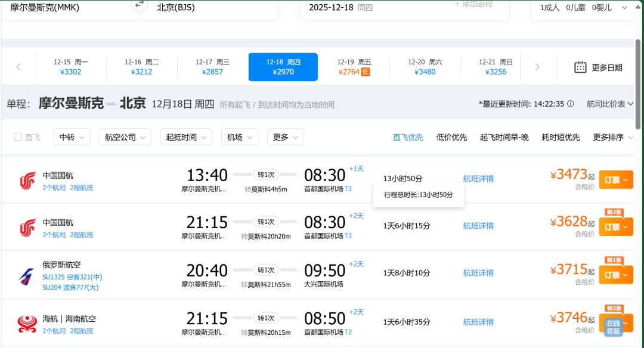Open the 起抵时间 time filter dropdown

tap(186, 137)
